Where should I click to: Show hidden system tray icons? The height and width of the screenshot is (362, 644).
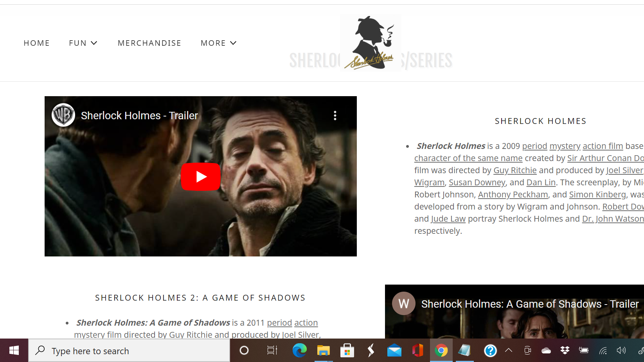coord(509,350)
